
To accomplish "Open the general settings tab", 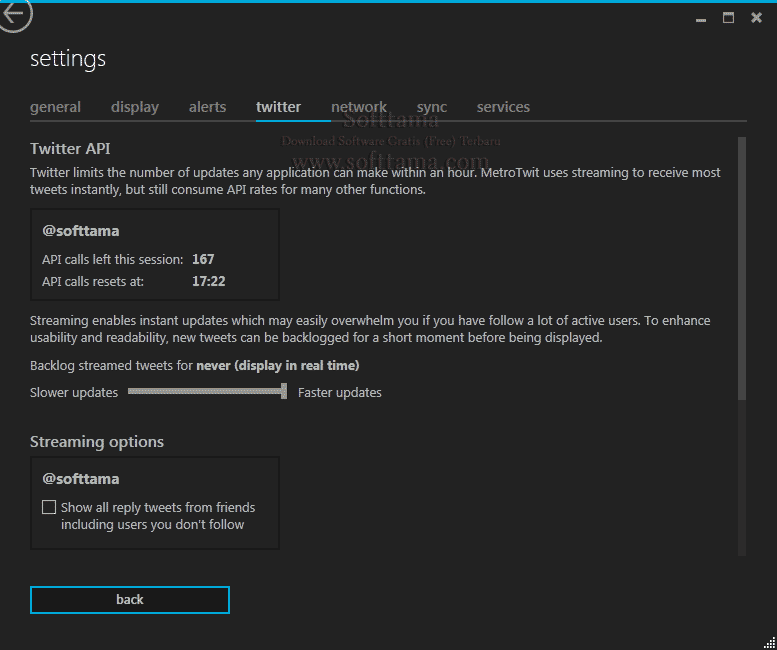I will [x=55, y=107].
